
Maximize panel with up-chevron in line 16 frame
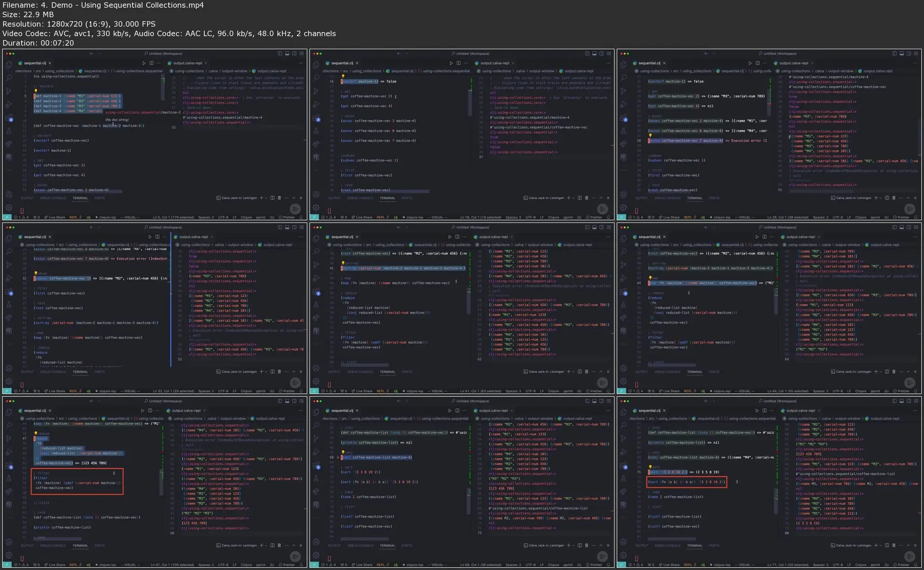[601, 198]
